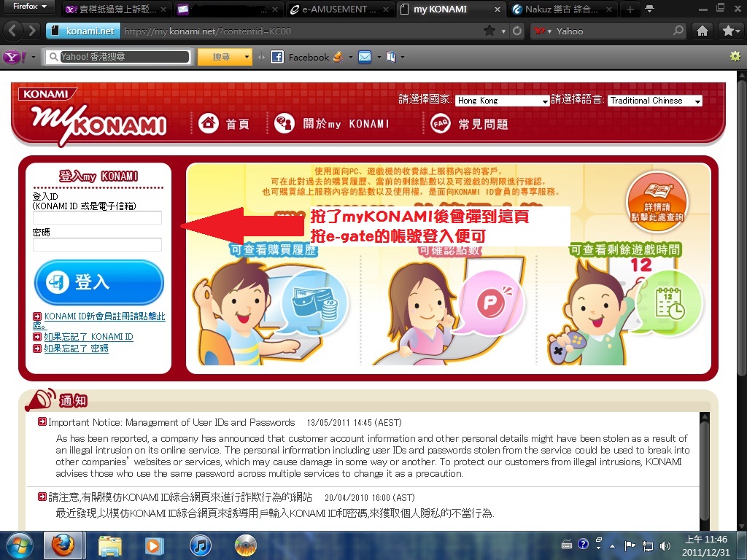747x560 pixels.
Task: Open 關於my KONAMI page
Action: pos(332,124)
